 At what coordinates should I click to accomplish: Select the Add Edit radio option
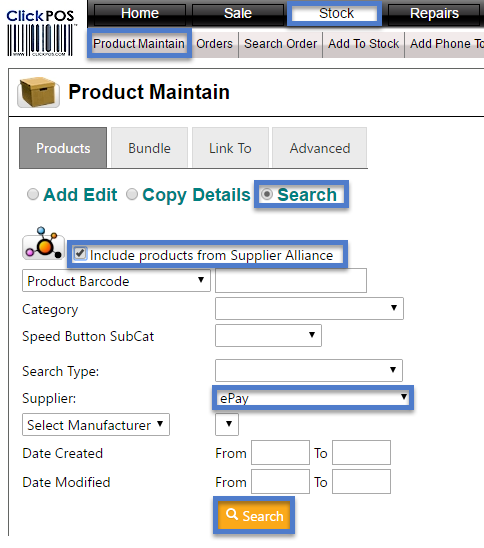click(x=33, y=194)
